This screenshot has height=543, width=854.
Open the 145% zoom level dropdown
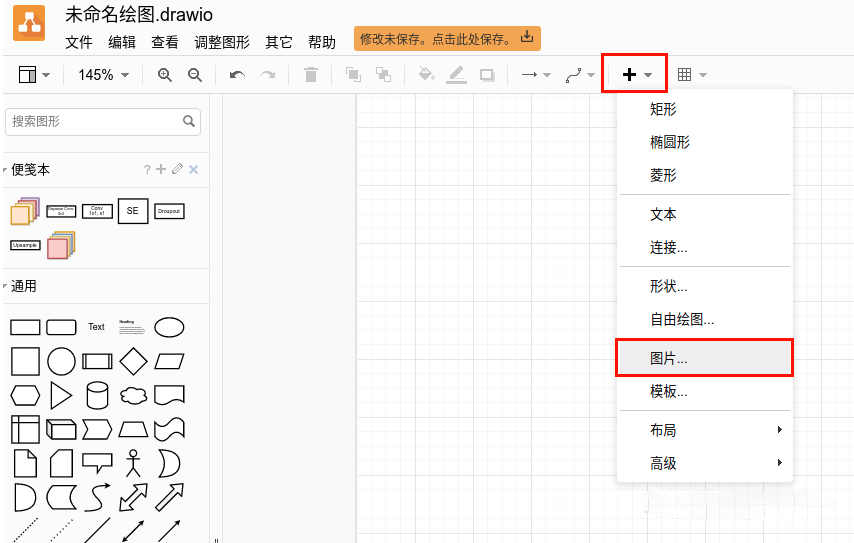point(103,75)
